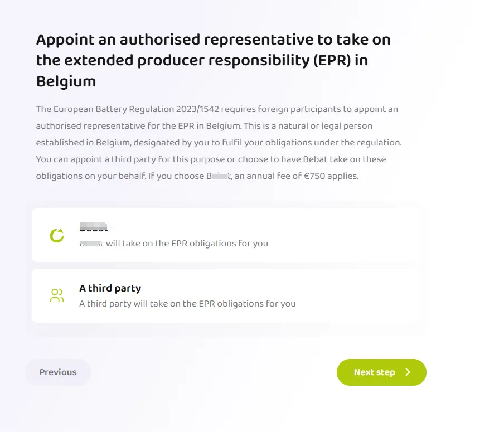Click the blurred title in first option card
The height and width of the screenshot is (432, 504).
point(93,227)
